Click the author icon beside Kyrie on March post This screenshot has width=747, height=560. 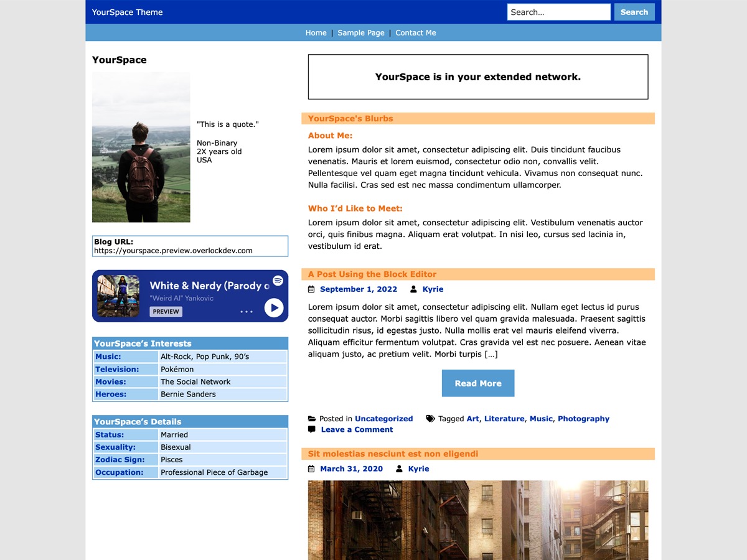(x=399, y=469)
